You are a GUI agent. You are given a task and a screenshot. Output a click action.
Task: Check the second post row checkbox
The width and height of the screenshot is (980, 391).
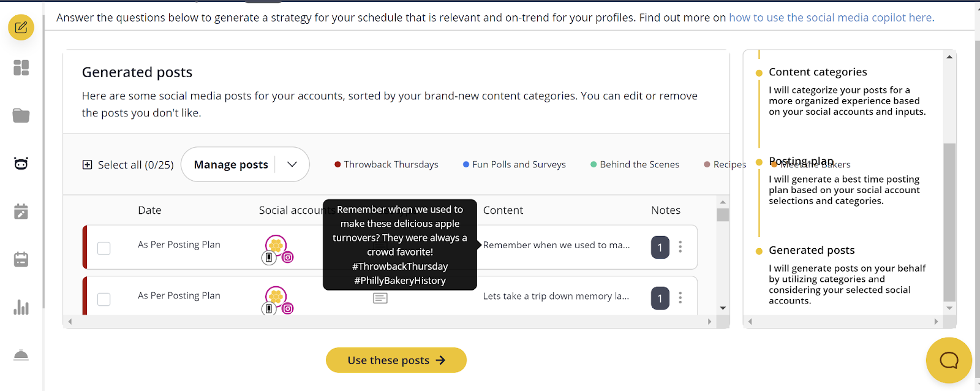[x=104, y=299]
